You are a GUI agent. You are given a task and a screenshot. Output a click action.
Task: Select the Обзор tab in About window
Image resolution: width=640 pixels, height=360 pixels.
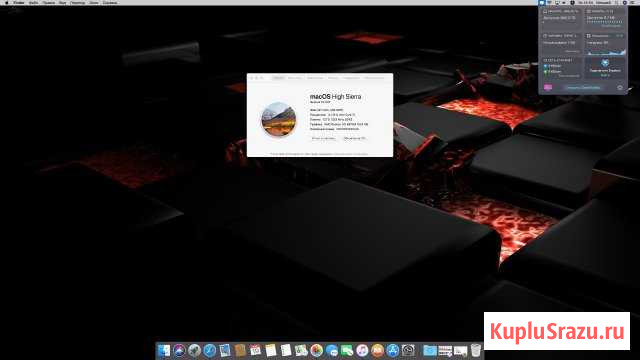coord(278,78)
